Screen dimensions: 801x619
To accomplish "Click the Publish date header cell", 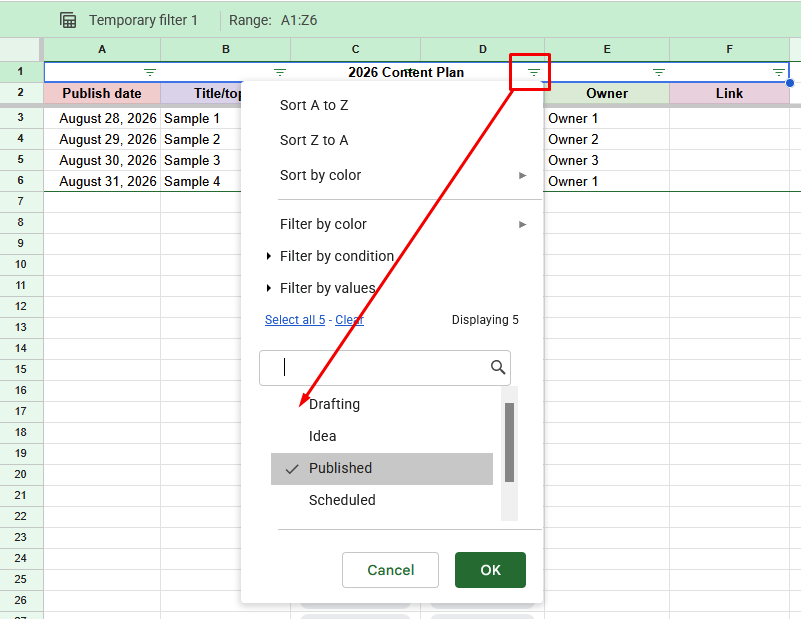I will 102,93.
